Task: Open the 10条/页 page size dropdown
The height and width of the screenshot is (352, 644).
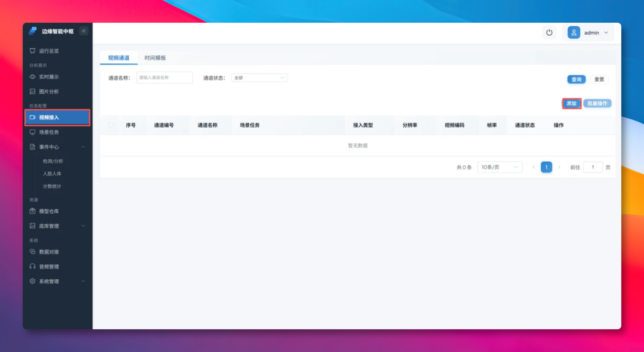Action: (500, 167)
